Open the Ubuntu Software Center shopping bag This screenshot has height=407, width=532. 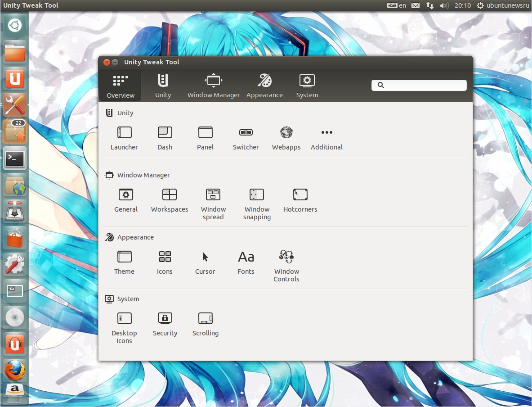tap(15, 238)
